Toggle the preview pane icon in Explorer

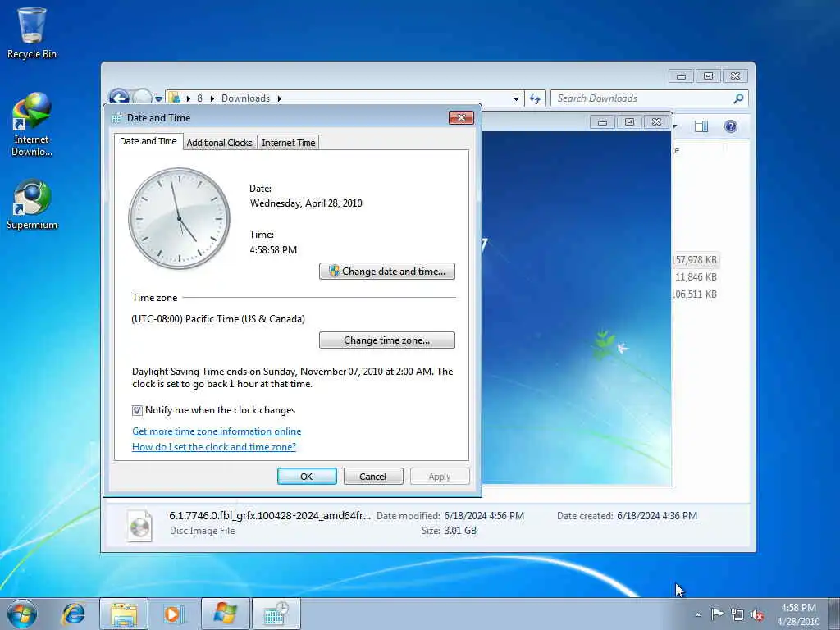(x=701, y=126)
